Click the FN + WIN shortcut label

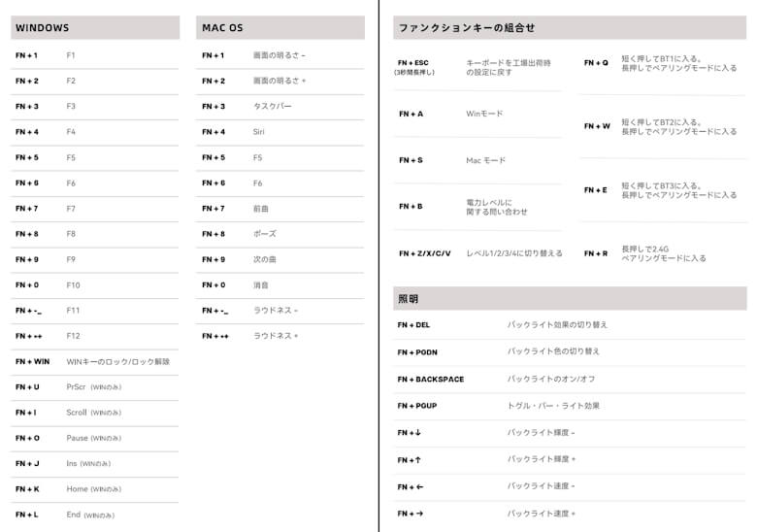pyautogui.click(x=32, y=361)
